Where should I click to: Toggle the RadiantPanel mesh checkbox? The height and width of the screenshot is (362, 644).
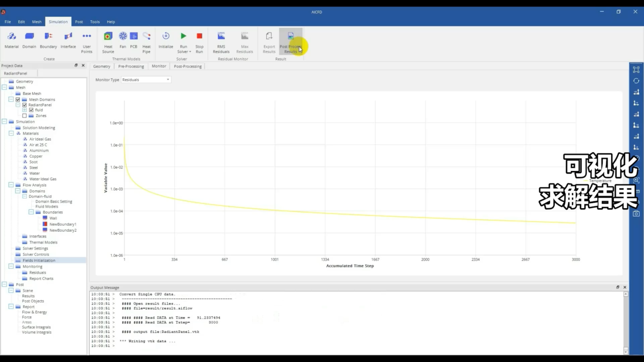(x=24, y=105)
